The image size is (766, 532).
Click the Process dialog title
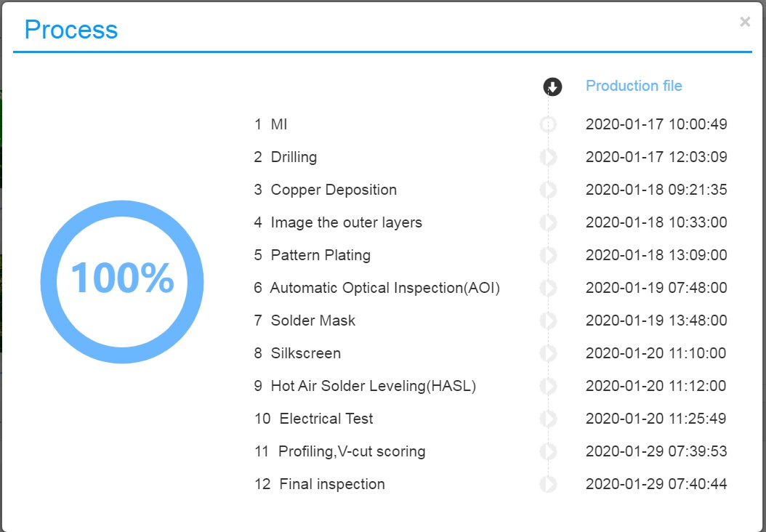[71, 29]
